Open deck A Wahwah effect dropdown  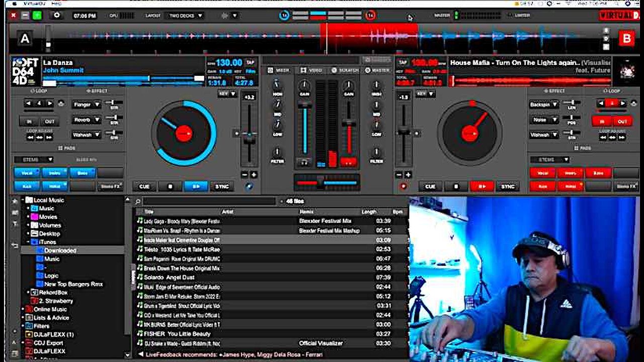(87, 135)
